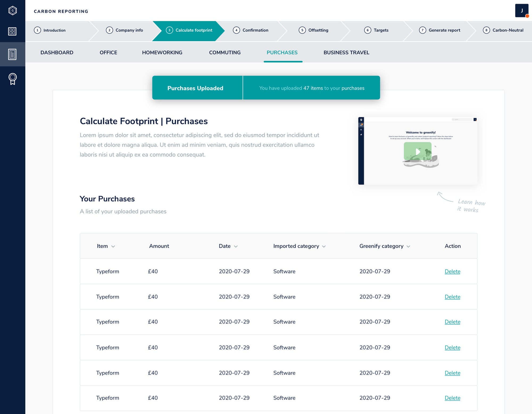Sort by Date column chevron
The image size is (532, 414).
(x=236, y=247)
